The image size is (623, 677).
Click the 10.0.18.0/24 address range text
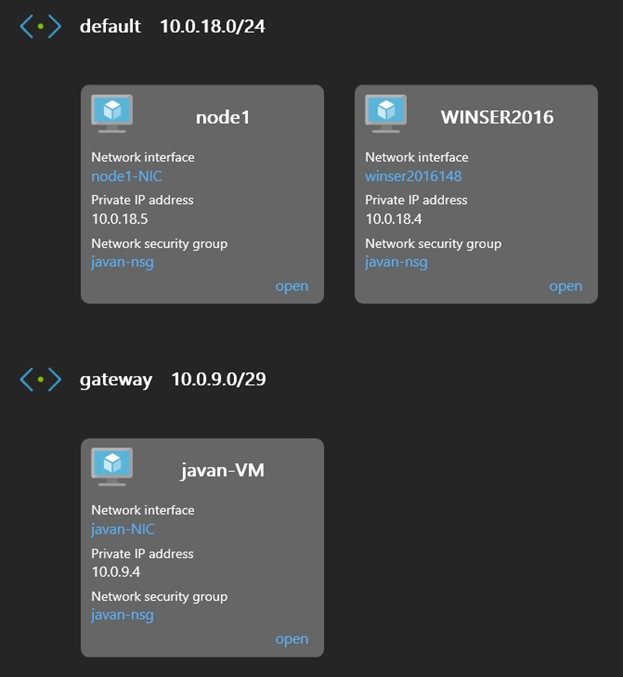[212, 26]
